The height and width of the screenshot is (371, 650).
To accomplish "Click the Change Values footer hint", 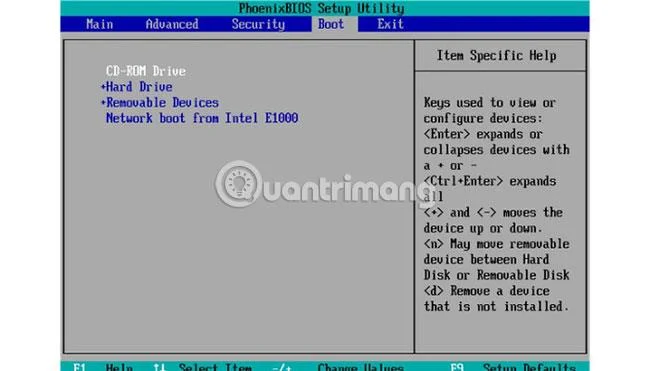I will (360, 367).
